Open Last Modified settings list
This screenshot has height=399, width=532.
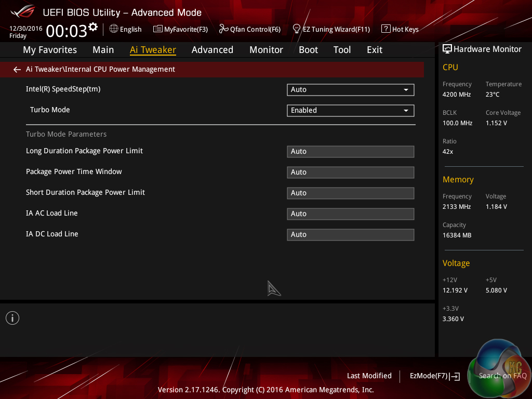pyautogui.click(x=369, y=376)
